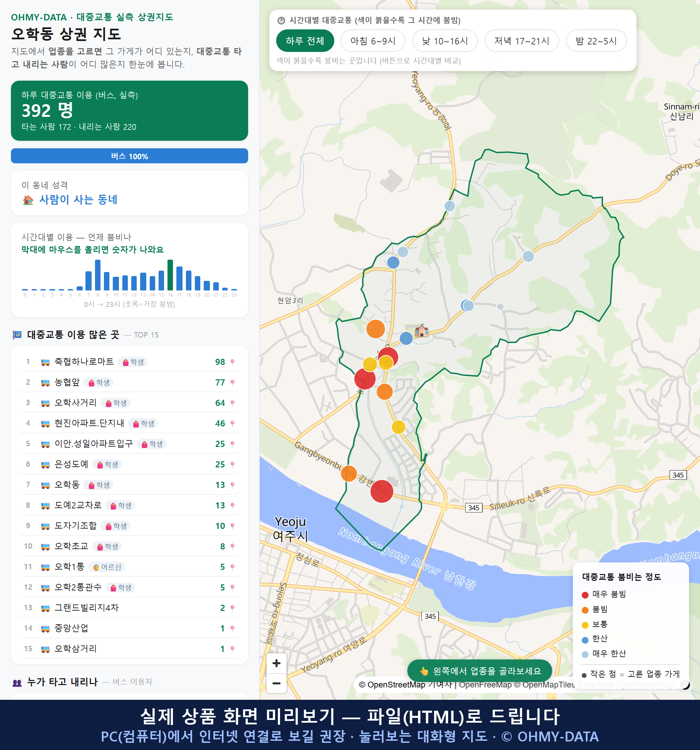This screenshot has width=700, height=750.
Task: Click the orange 붐빔 legend dot
Action: pos(585,610)
